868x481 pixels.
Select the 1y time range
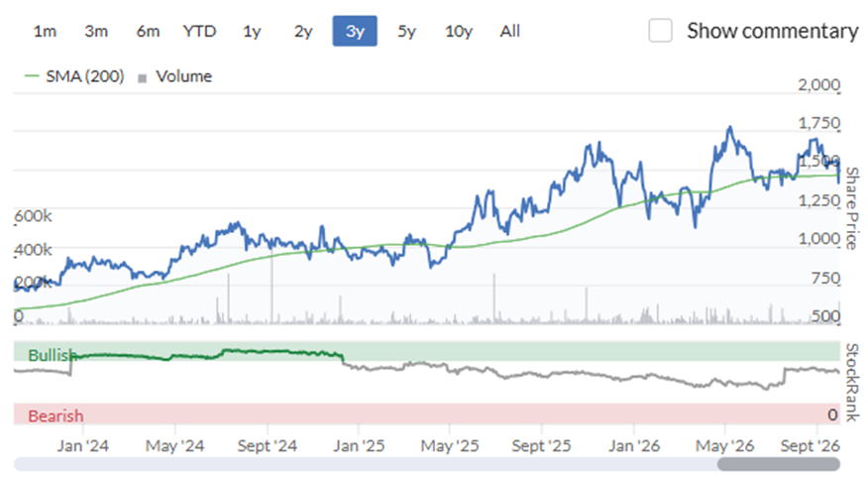[252, 31]
